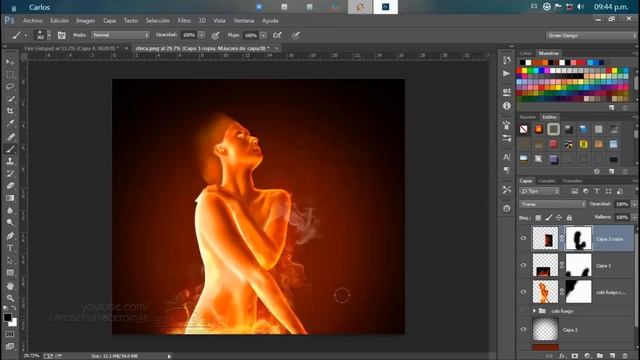This screenshot has height=360, width=640.
Task: Select the Hand tool
Action: coord(10,286)
